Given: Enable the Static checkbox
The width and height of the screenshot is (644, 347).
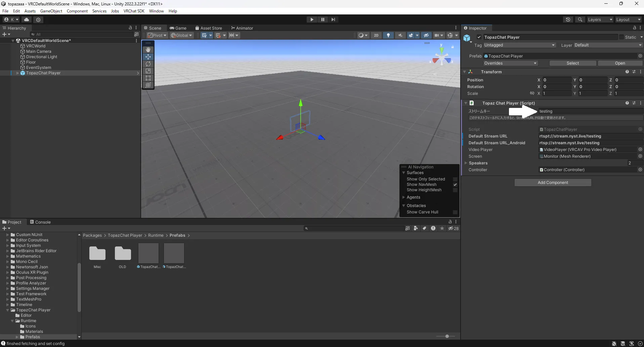Looking at the screenshot, I should coord(621,37).
